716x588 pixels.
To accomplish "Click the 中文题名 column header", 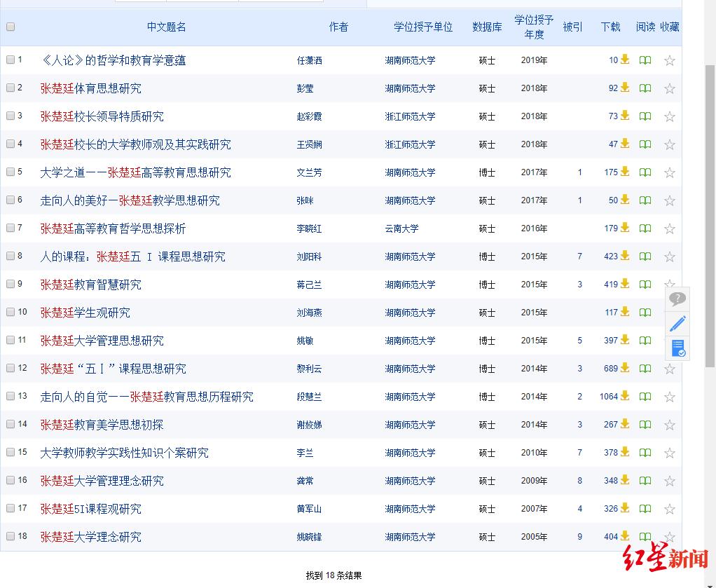I will (x=166, y=27).
